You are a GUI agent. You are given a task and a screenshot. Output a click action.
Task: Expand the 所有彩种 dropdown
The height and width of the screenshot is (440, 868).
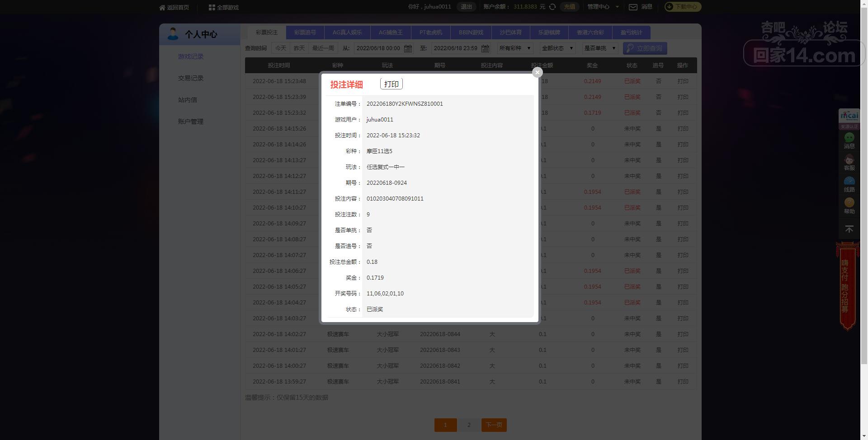click(515, 48)
